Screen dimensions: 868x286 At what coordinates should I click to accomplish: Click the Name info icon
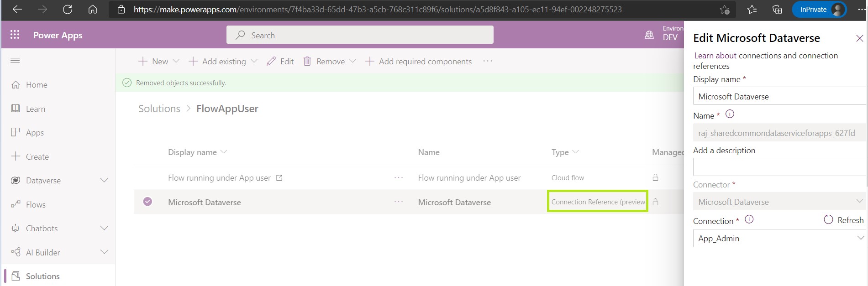(730, 114)
